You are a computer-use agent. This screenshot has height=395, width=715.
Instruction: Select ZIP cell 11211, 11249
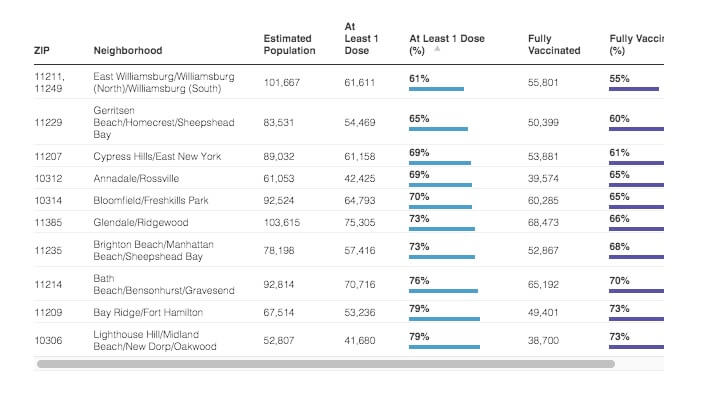(49, 83)
